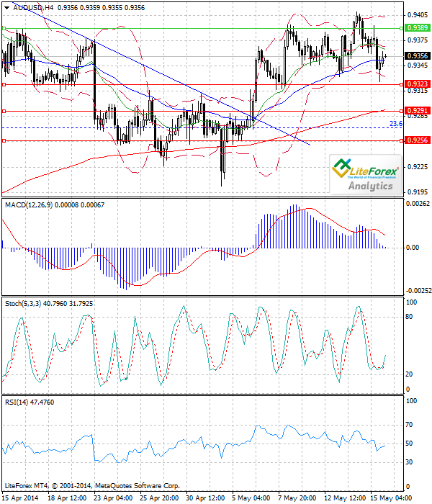Click the 23.6 Fibonacci level label

[x=395, y=124]
